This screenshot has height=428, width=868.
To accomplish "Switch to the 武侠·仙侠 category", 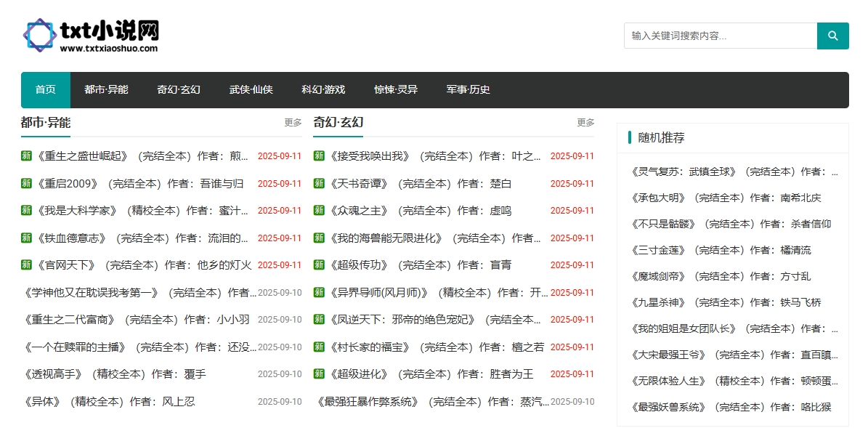I will pos(251,90).
